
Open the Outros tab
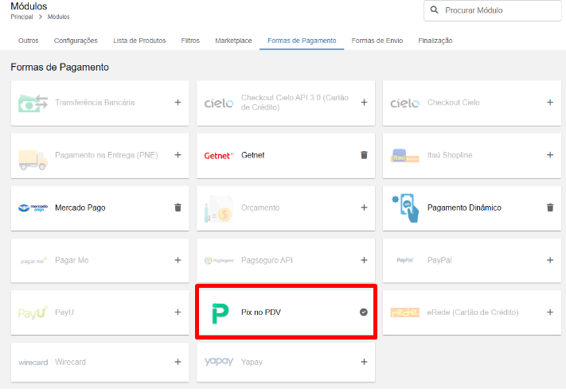[28, 41]
